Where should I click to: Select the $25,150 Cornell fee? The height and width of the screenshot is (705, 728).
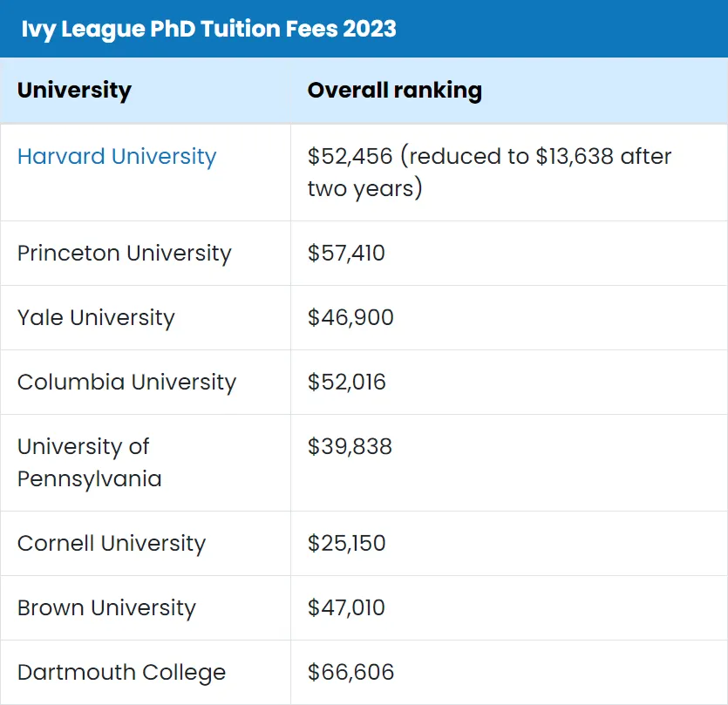coord(347,544)
